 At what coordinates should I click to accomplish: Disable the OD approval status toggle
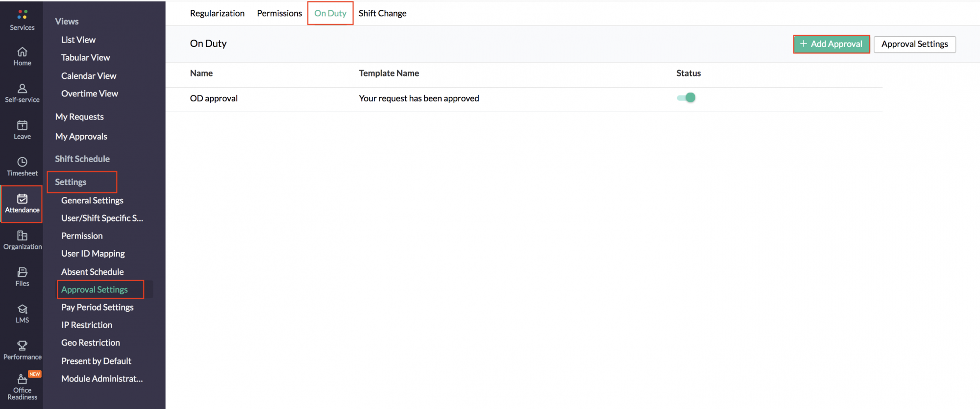coord(686,97)
